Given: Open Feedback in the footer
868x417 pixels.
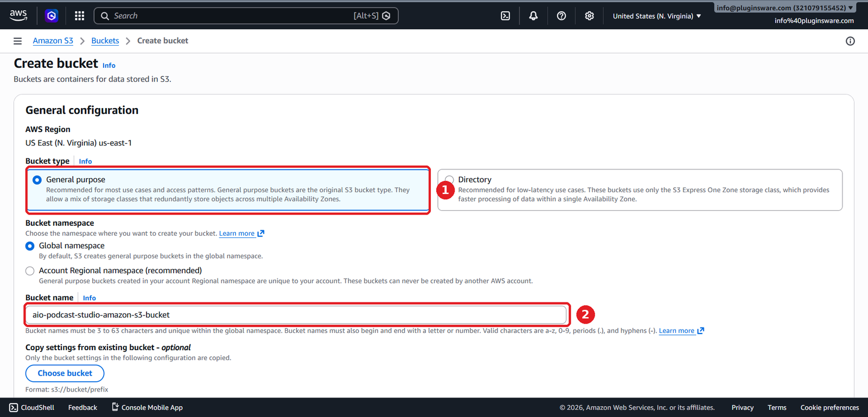Looking at the screenshot, I should point(83,407).
